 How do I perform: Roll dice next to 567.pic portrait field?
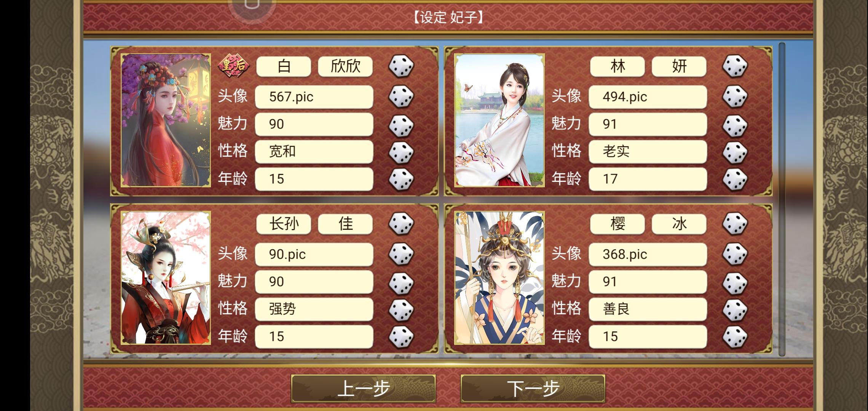(401, 97)
